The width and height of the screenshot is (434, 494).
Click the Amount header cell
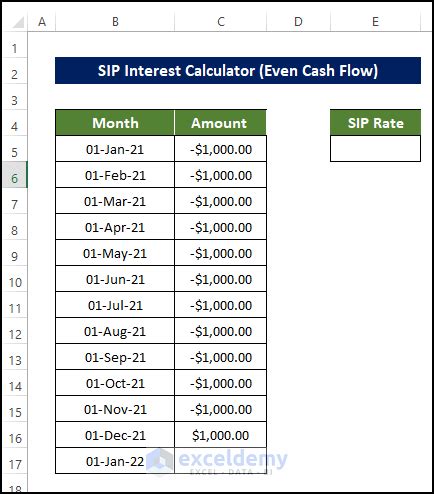tap(220, 123)
